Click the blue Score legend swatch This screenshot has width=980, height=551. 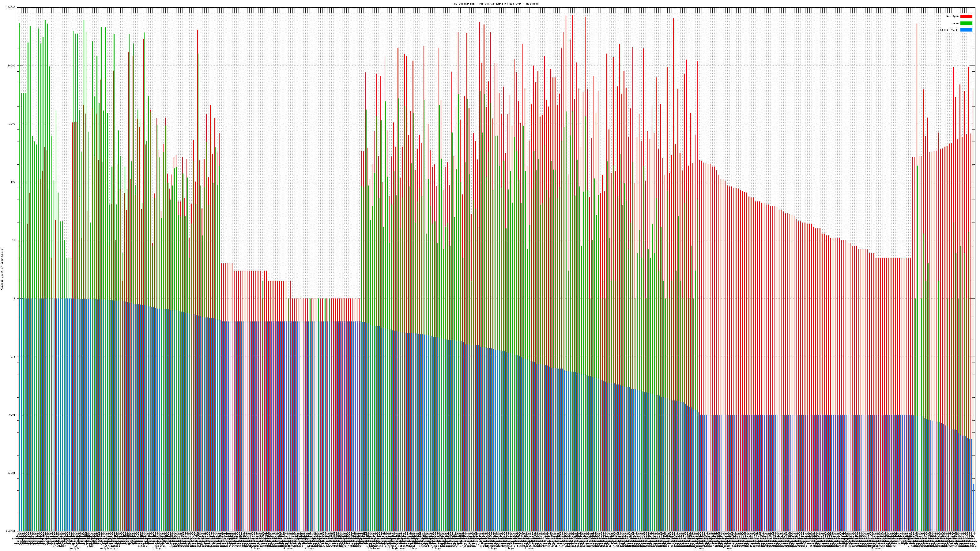(x=966, y=30)
